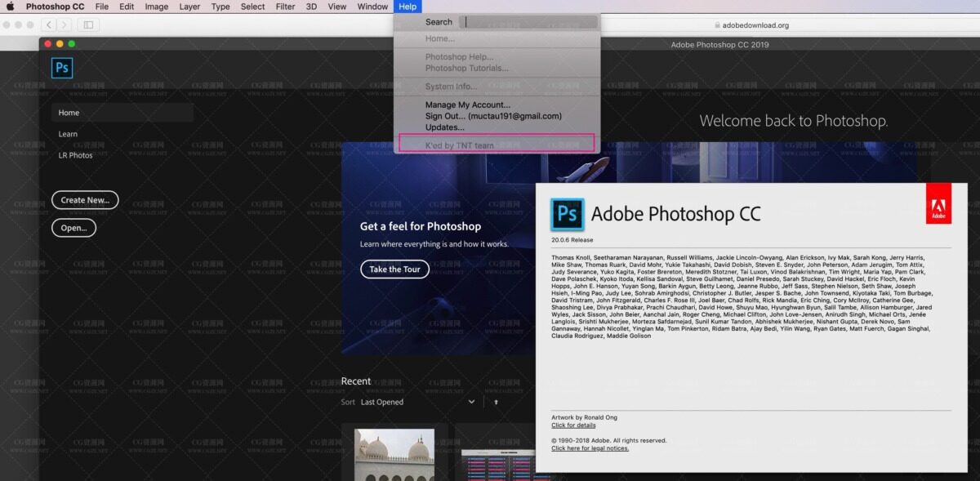The image size is (980, 481).
Task: Go back with the browser back arrow
Action: coord(48,25)
